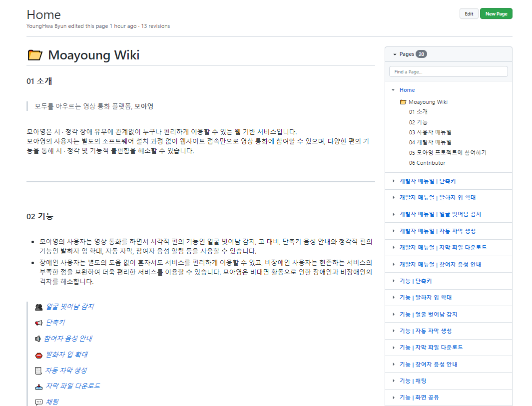The image size is (532, 406).
Task: Open 기능 | 단축키 page link
Action: 416,281
